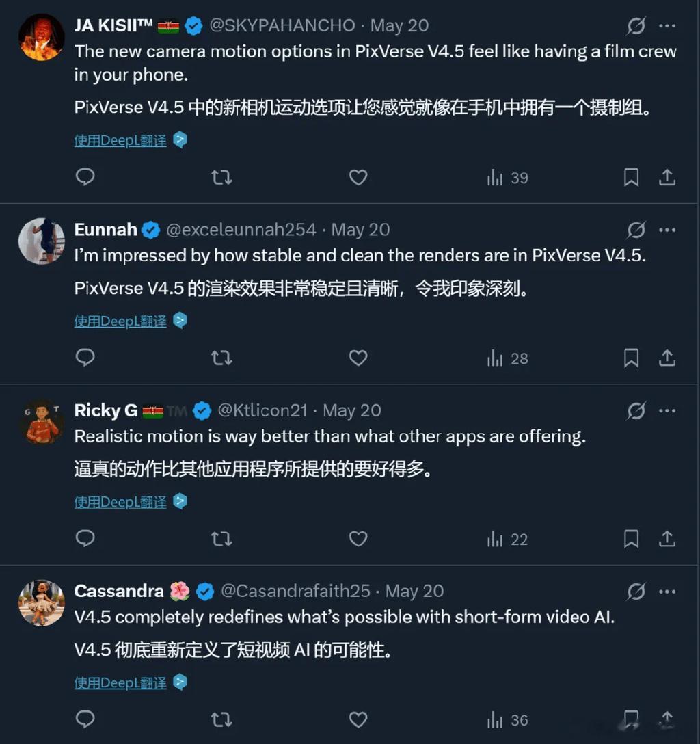This screenshot has width=700, height=744.
Task: Open Eunnah's profile avatar
Action: click(x=42, y=241)
